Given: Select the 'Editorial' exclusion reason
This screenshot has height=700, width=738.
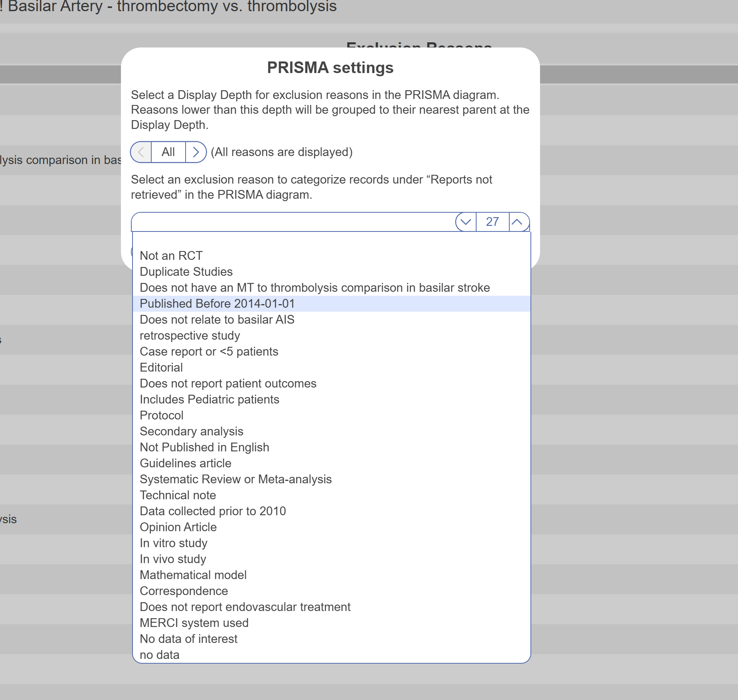Looking at the screenshot, I should click(x=161, y=368).
